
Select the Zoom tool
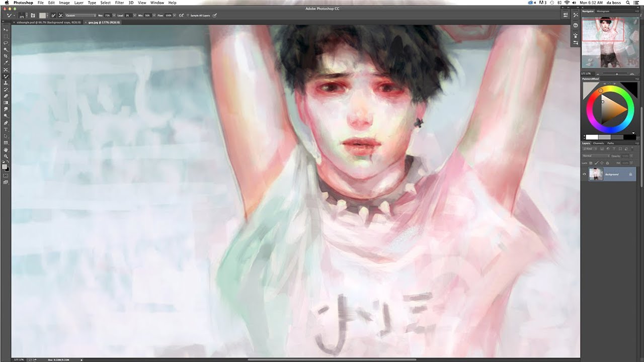(6, 156)
